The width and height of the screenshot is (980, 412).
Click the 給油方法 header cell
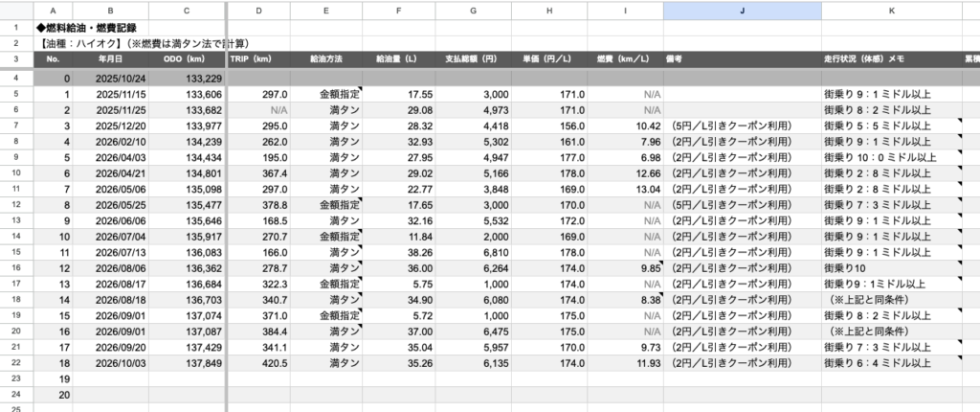tap(325, 58)
